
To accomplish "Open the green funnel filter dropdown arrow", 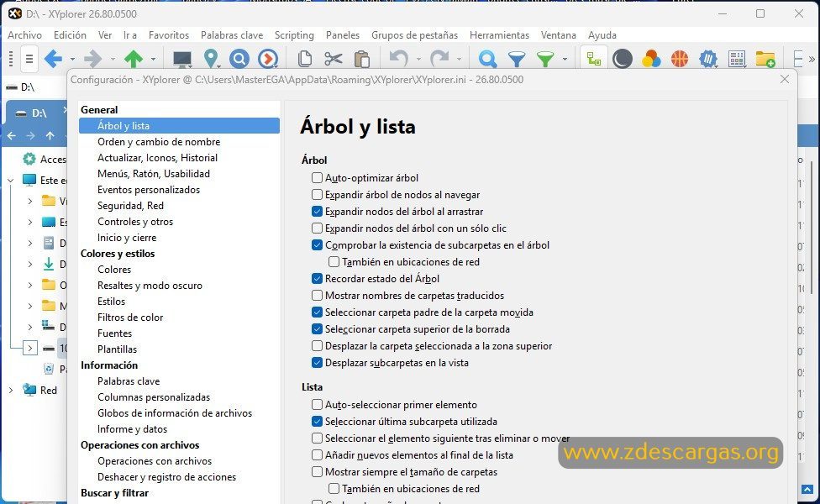I will pyautogui.click(x=565, y=59).
